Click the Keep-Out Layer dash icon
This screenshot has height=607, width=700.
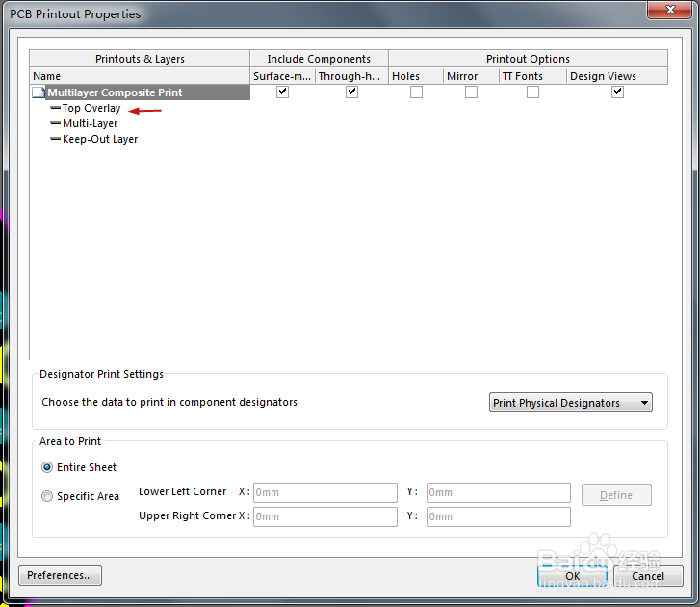55,139
